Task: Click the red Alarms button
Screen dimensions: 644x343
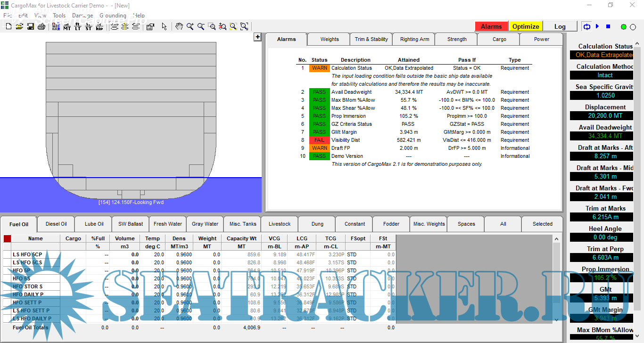Action: tap(491, 26)
